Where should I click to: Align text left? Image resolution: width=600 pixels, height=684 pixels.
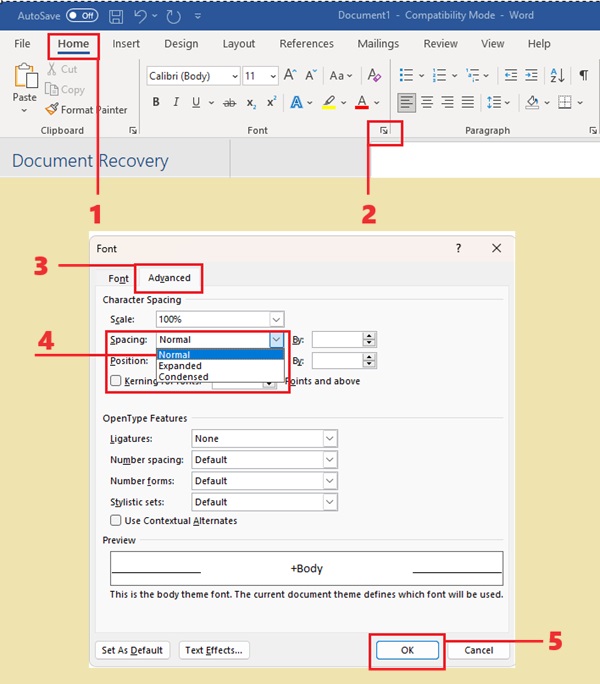coord(406,103)
